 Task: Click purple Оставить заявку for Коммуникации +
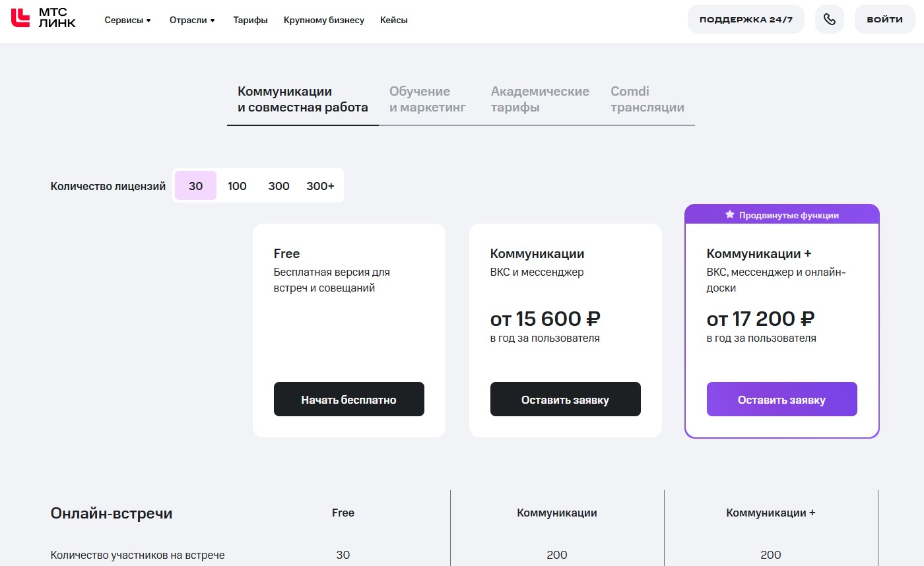[x=781, y=399]
